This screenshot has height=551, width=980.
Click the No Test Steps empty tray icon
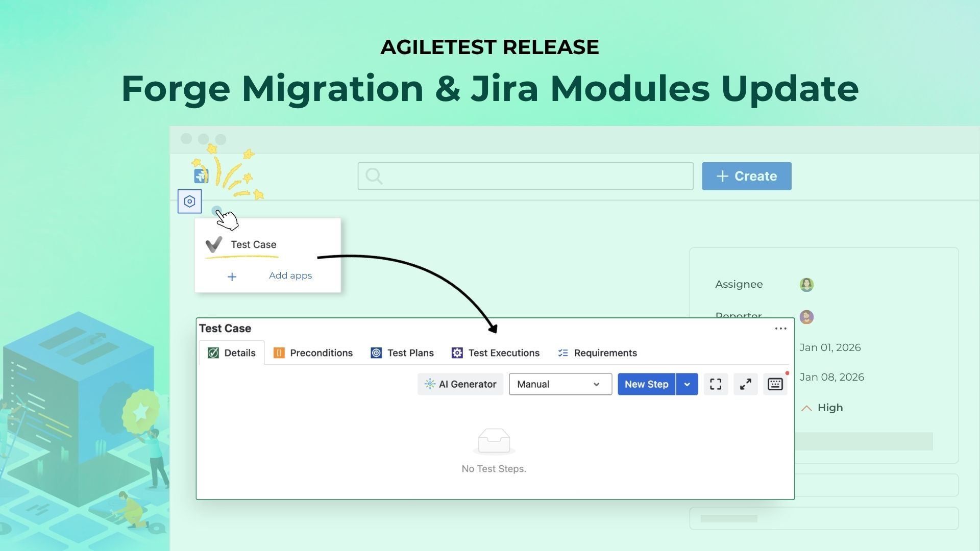click(494, 441)
